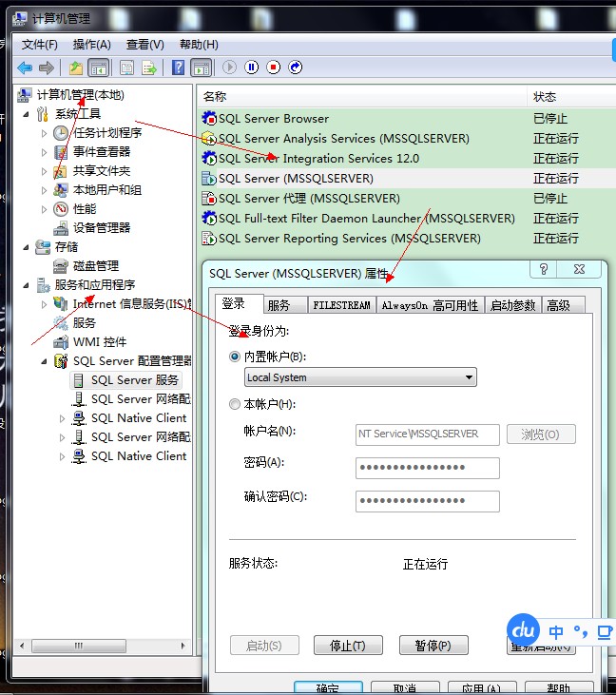Click the 性能 monitor icon
The height and width of the screenshot is (695, 616).
[61, 209]
